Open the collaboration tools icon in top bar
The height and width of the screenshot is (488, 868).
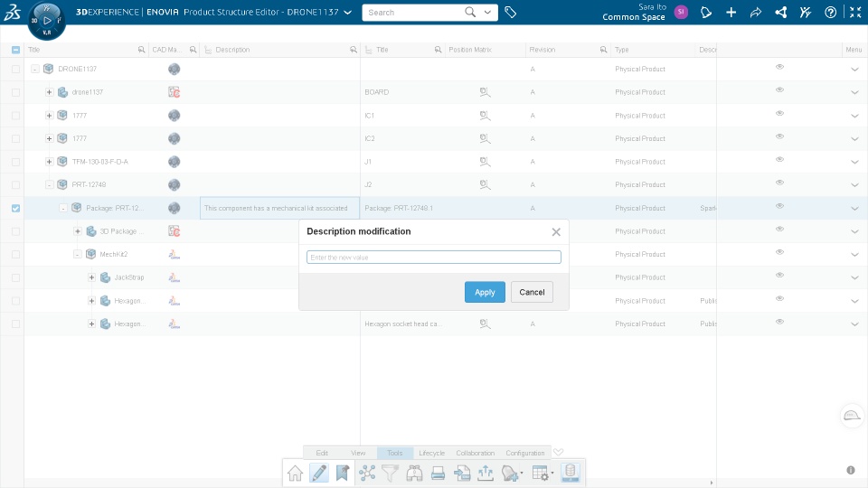tap(806, 12)
